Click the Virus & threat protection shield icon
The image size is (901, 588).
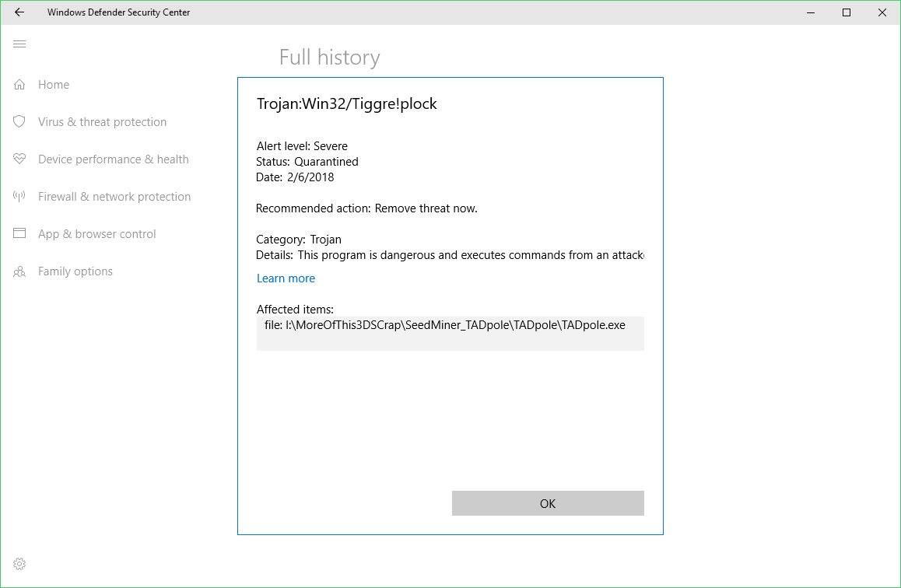click(19, 121)
